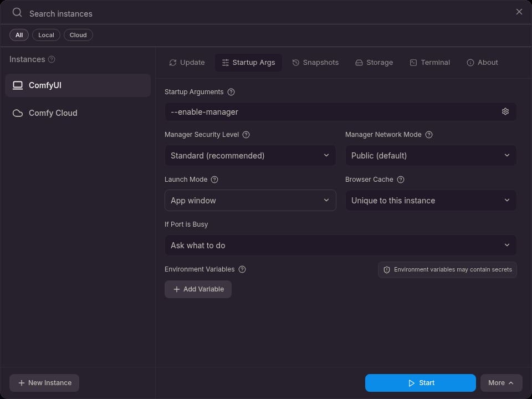
Task: Create a New Instance
Action: point(44,383)
